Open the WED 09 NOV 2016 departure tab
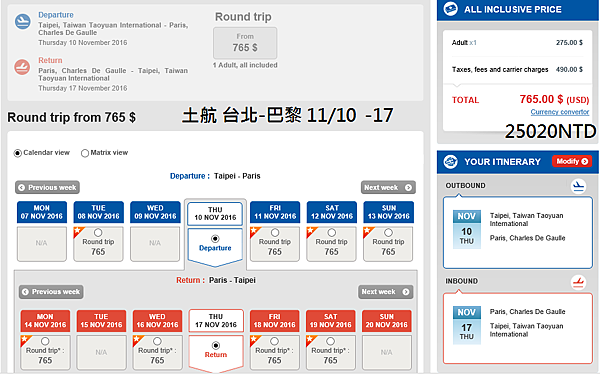 pyautogui.click(x=155, y=212)
